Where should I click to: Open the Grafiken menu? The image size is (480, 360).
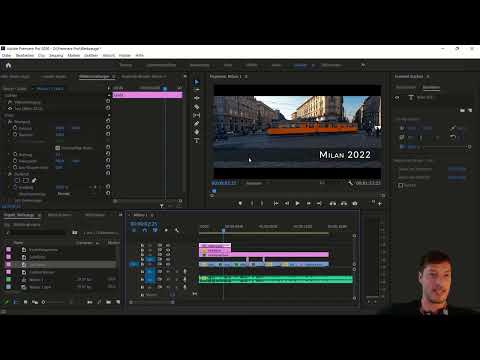click(x=91, y=55)
